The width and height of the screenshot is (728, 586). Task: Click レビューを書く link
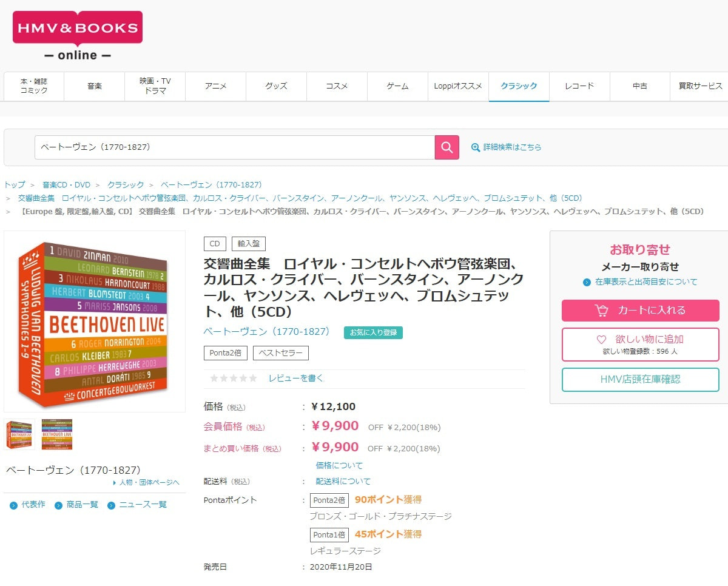296,378
